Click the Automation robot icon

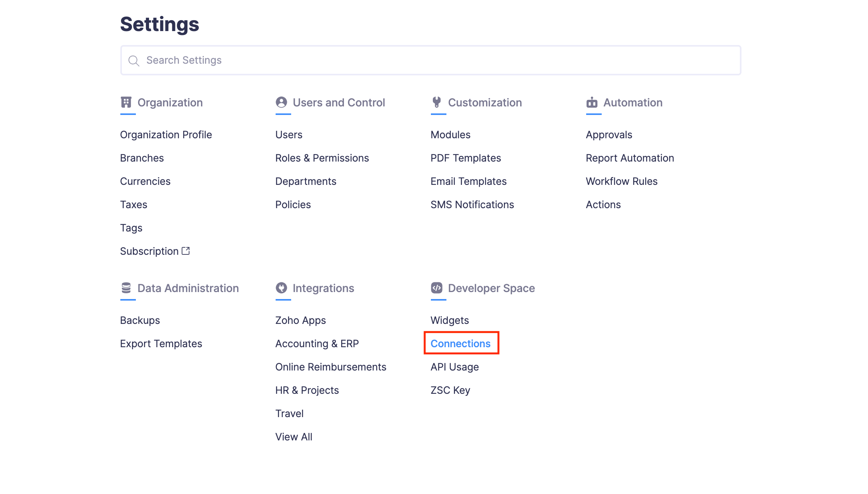(592, 102)
